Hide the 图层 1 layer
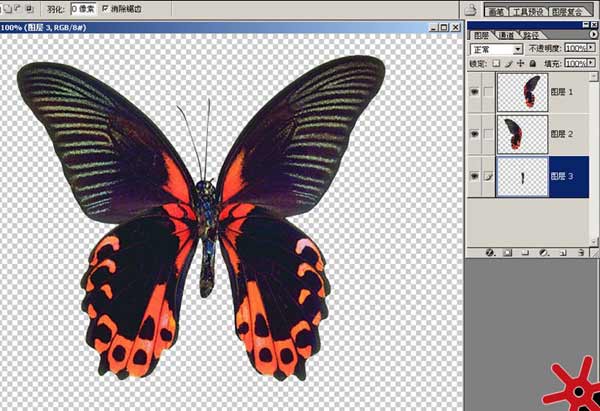This screenshot has width=600, height=411. pyautogui.click(x=475, y=92)
